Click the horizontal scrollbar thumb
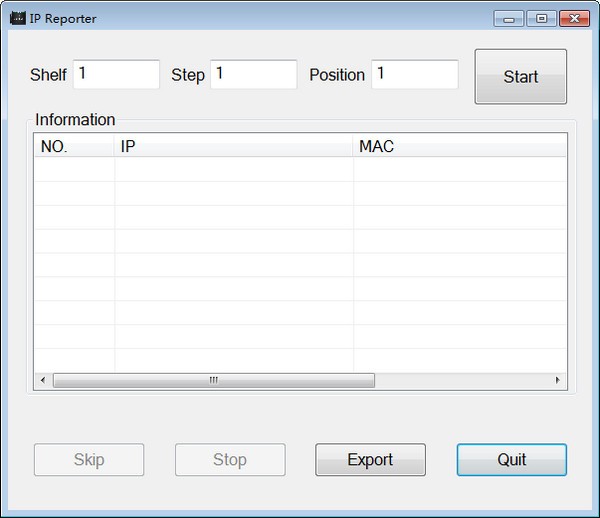 [214, 380]
